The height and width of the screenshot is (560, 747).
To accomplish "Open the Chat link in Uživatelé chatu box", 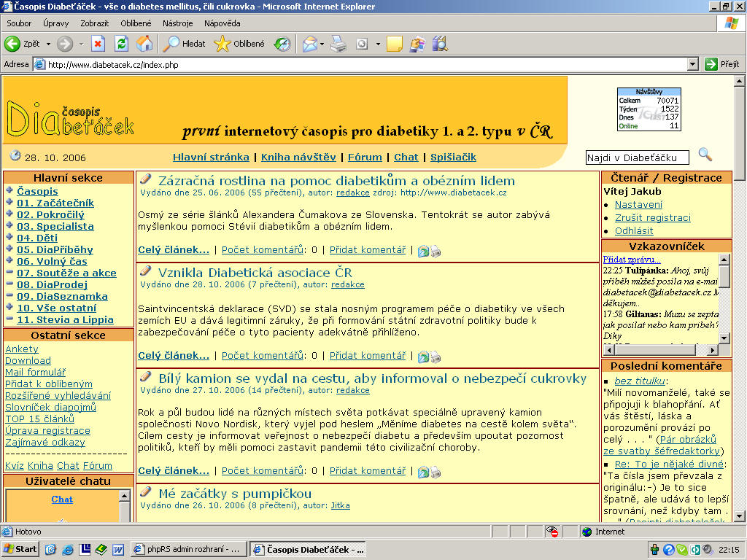I will [62, 499].
